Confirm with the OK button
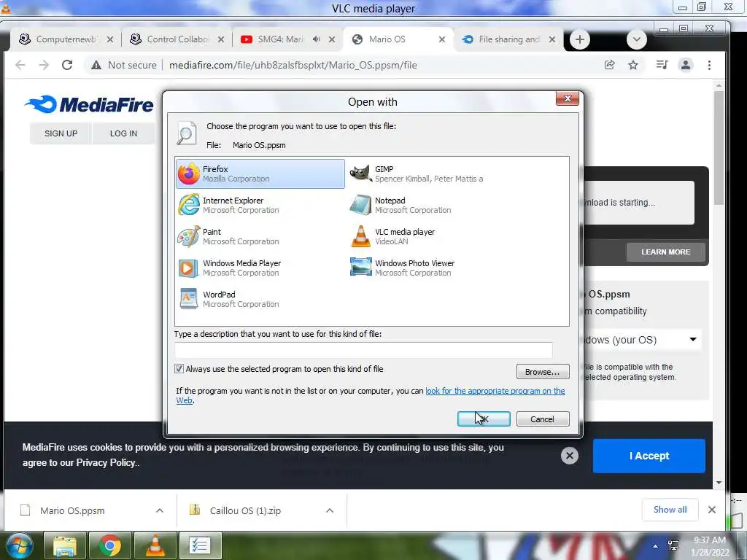Image resolution: width=747 pixels, height=560 pixels. tap(484, 419)
